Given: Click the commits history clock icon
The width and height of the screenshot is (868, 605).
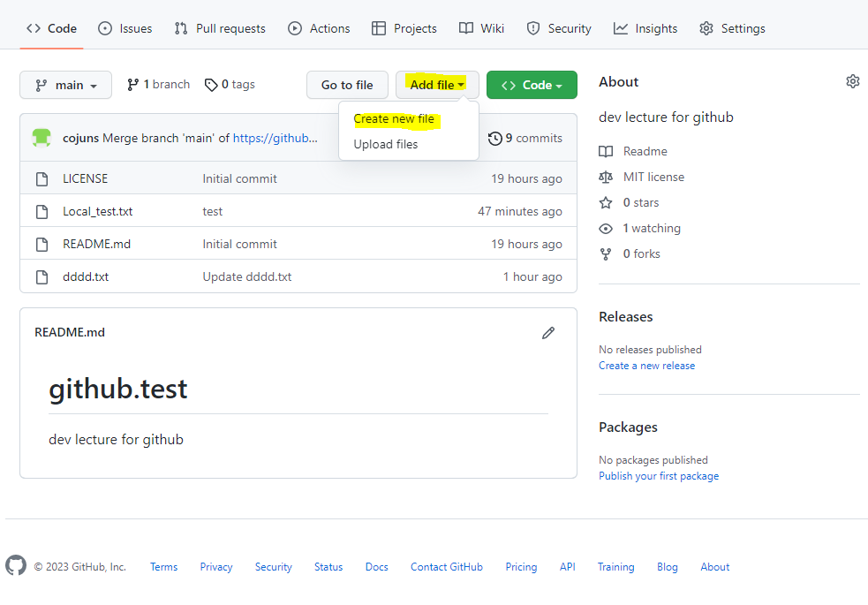Looking at the screenshot, I should [x=494, y=139].
